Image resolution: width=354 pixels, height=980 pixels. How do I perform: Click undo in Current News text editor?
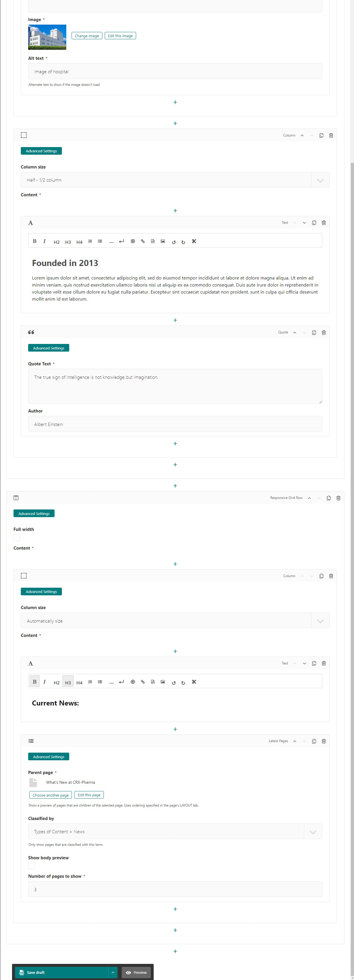[x=174, y=683]
